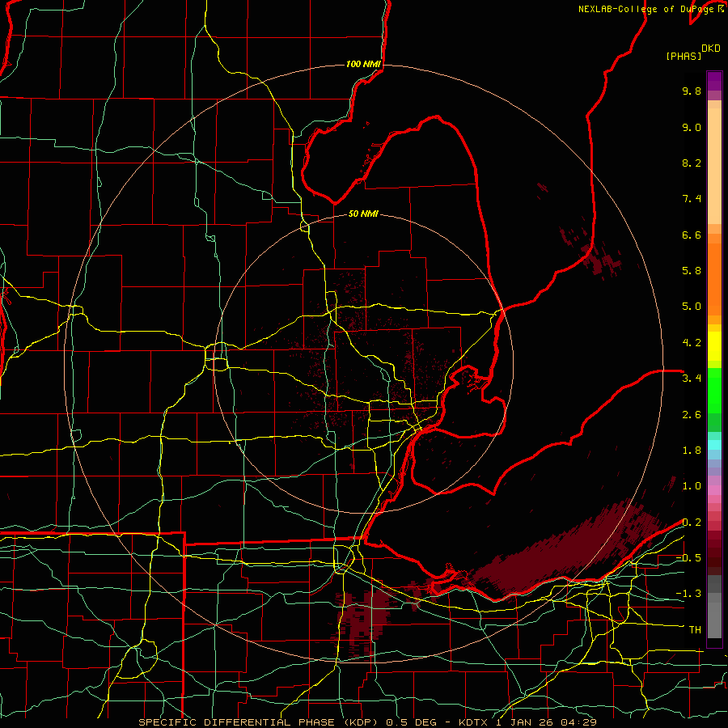Select the 7.4 value on the scale
The image size is (728, 728).
(x=692, y=199)
